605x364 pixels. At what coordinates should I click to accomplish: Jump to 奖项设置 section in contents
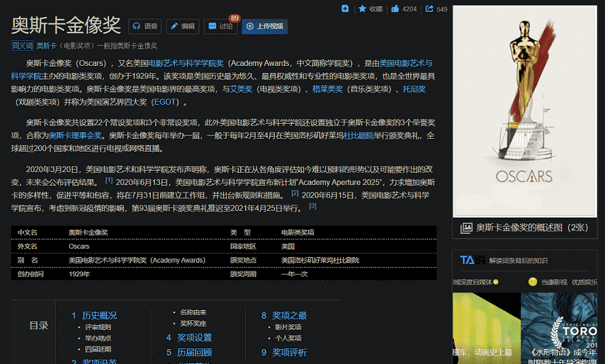click(x=193, y=338)
